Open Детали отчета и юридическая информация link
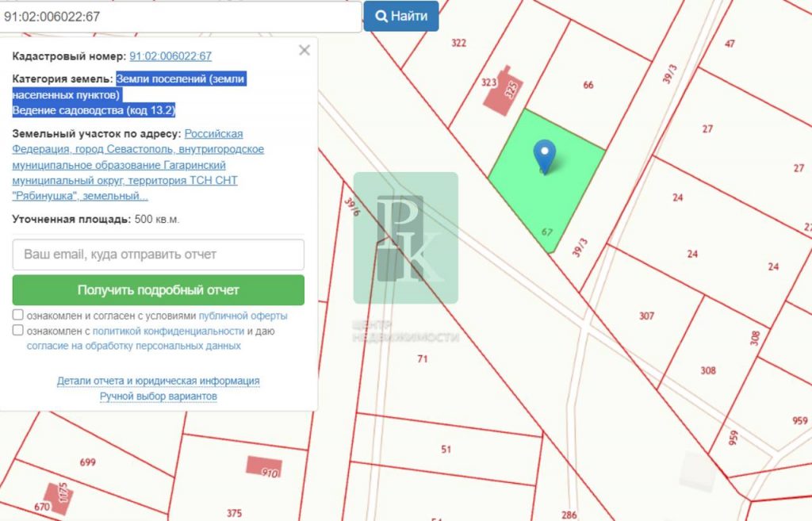Viewport: 812px width, 521px height. (159, 381)
